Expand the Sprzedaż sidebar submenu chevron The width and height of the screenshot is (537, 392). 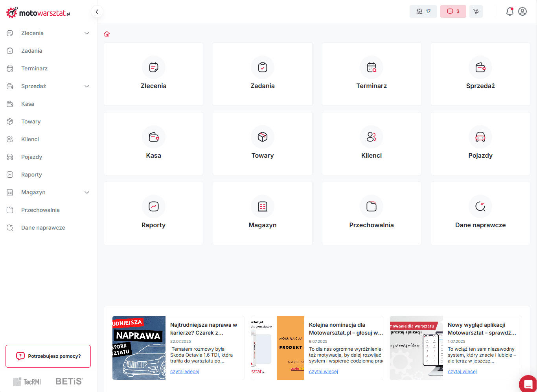coord(87,86)
